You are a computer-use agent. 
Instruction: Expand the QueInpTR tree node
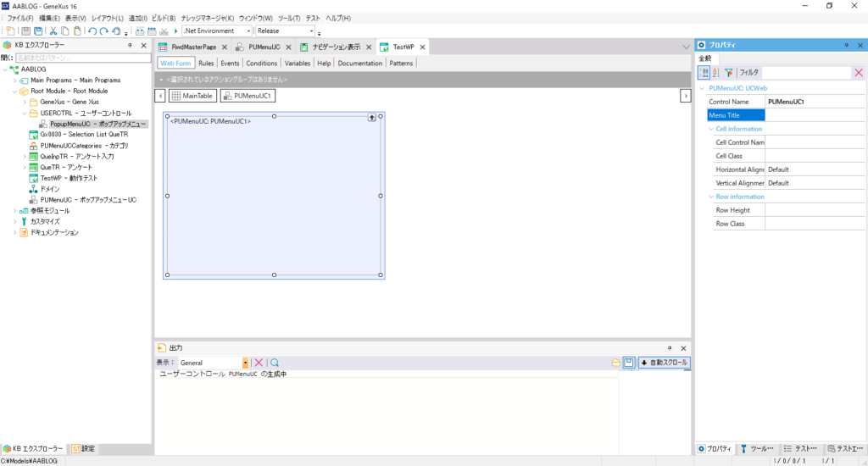pos(25,157)
